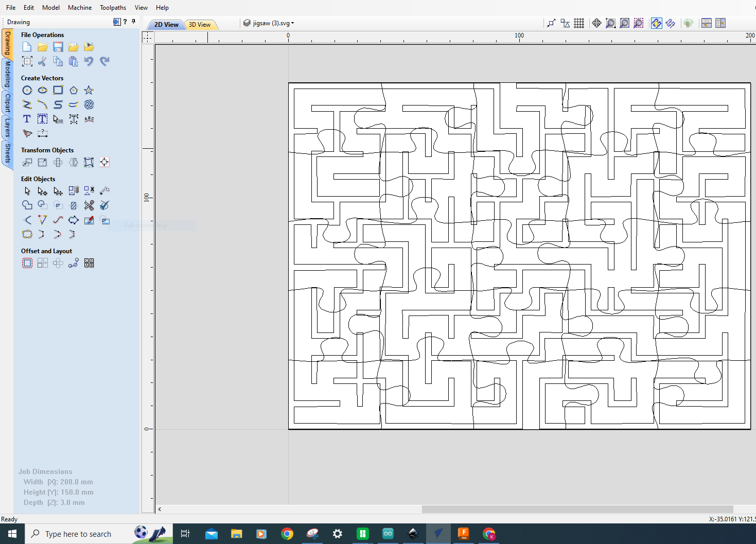
Task: Toggle the snap grid in the view toolbar
Action: [x=578, y=23]
